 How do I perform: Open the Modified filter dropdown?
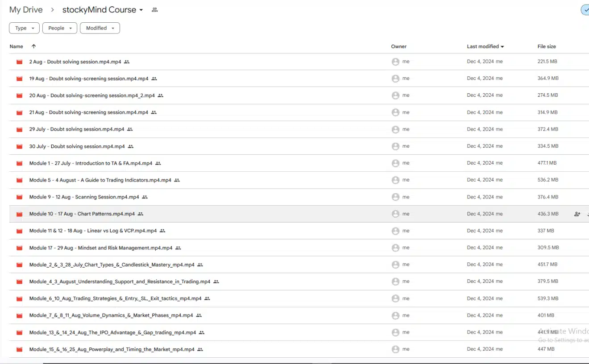click(x=100, y=28)
